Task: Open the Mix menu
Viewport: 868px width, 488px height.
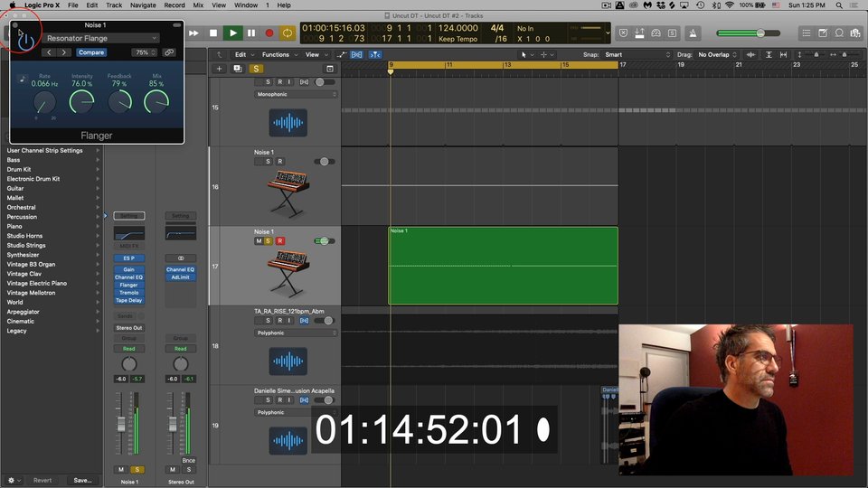Action: (x=198, y=5)
